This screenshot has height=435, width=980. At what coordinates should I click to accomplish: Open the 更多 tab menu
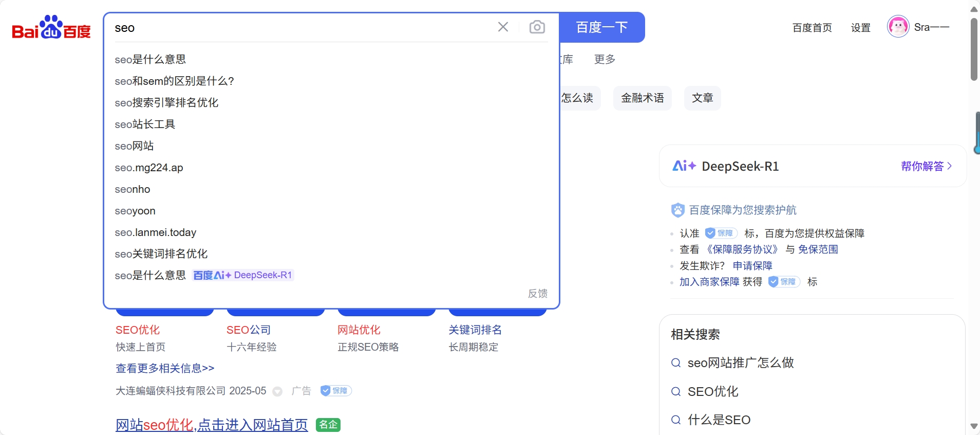[605, 59]
